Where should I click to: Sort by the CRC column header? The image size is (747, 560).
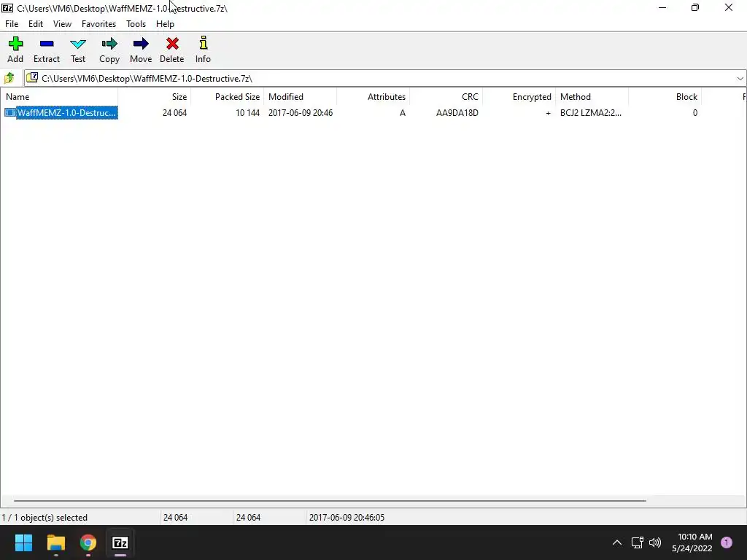click(x=446, y=97)
